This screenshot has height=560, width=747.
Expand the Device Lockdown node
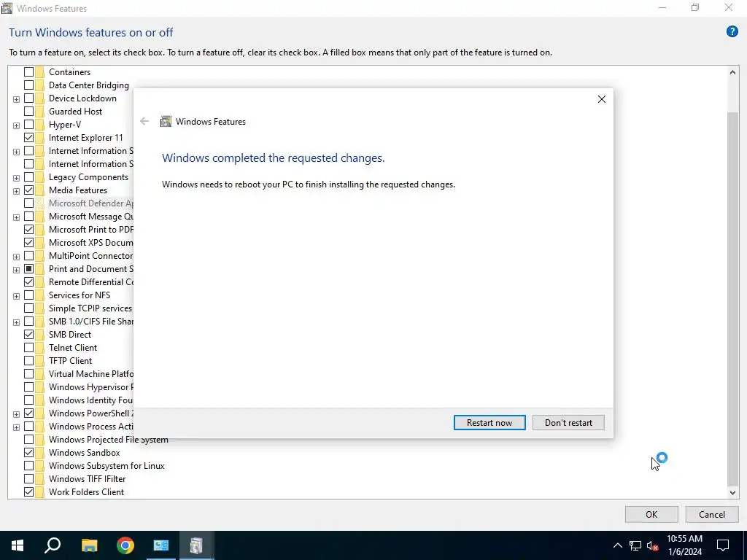(16, 99)
